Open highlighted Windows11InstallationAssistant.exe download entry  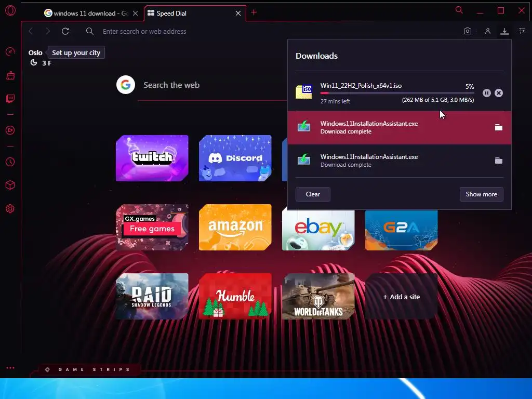coord(400,127)
